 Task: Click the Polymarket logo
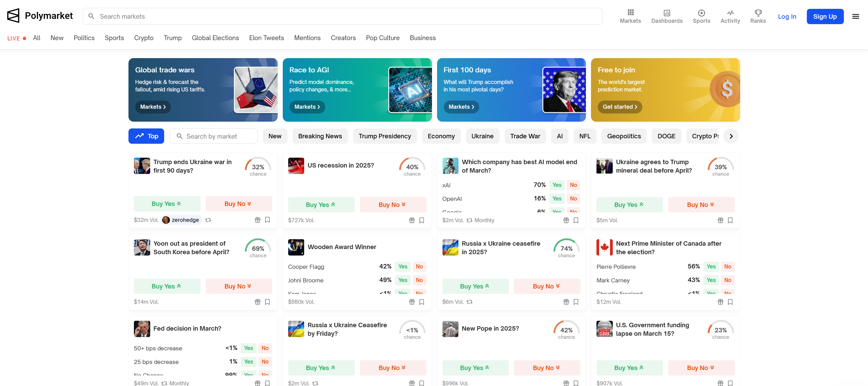coord(40,16)
